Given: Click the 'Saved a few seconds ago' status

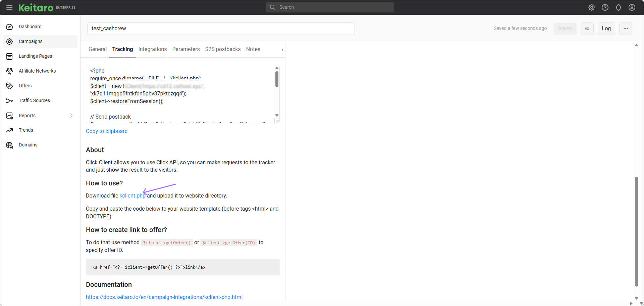Looking at the screenshot, I should coord(520,29).
